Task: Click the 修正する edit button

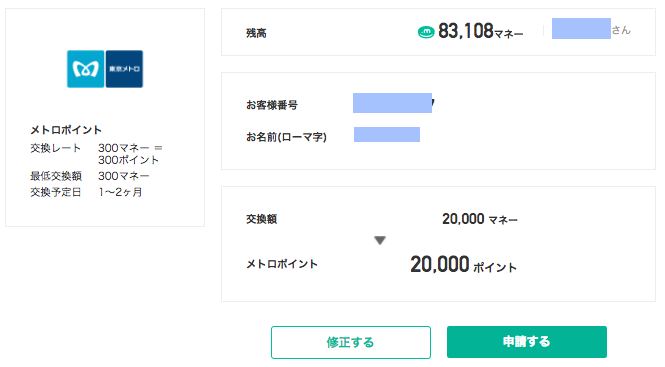Action: [351, 342]
